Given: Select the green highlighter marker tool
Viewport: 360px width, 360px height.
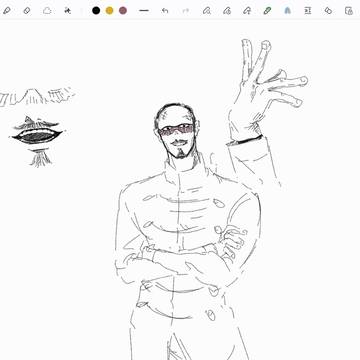Looking at the screenshot, I should (x=267, y=11).
